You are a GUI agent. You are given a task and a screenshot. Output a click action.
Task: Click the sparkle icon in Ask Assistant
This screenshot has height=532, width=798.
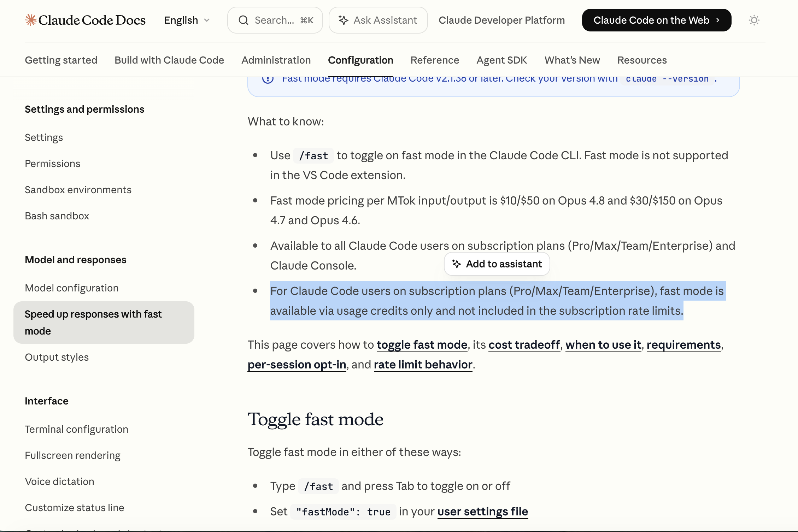[344, 20]
